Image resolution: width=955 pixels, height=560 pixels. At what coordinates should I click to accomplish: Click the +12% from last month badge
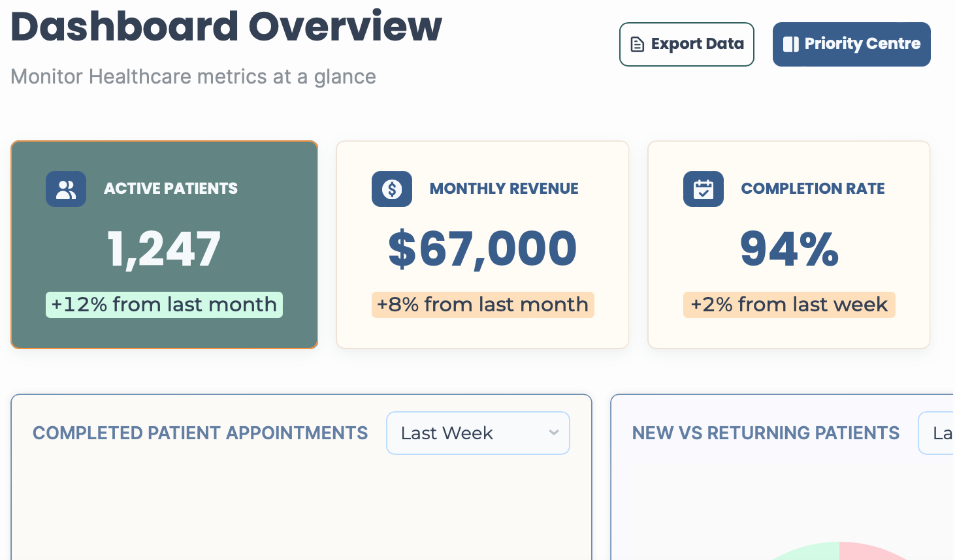164,304
